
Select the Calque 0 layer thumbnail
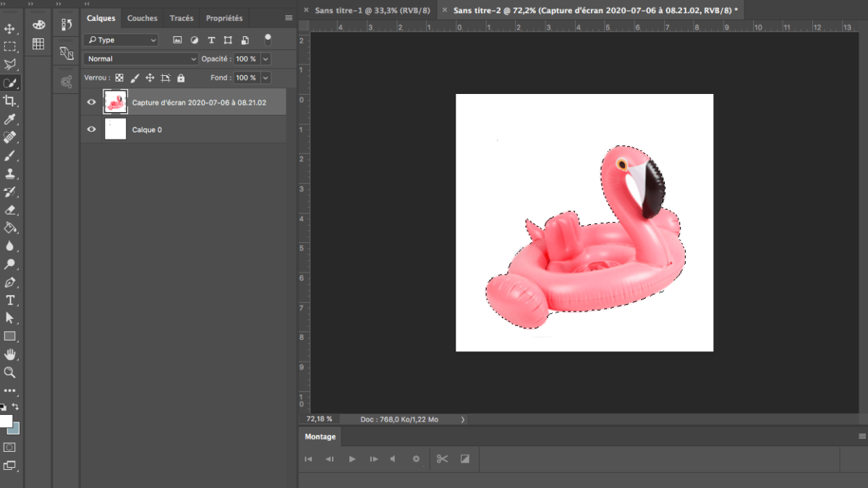tap(115, 129)
